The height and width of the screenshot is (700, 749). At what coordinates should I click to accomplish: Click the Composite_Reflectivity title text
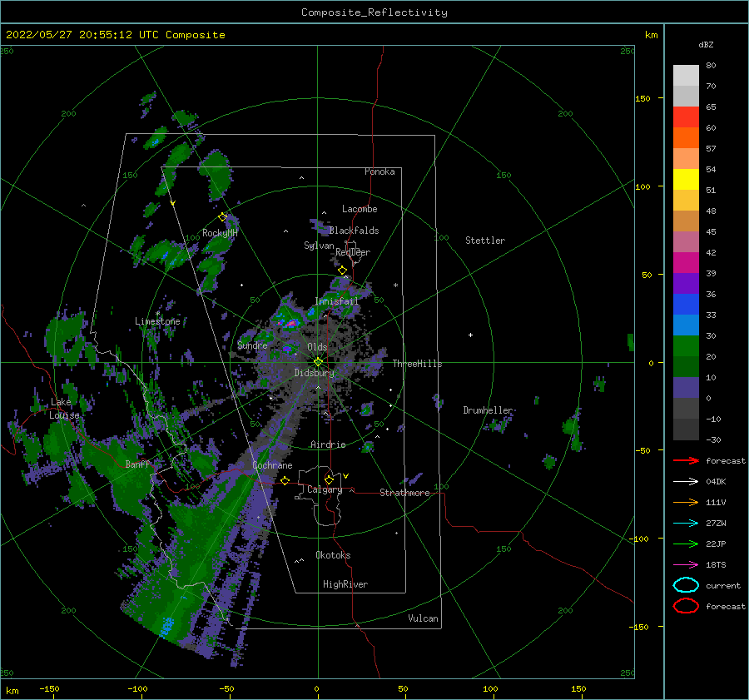pos(374,12)
